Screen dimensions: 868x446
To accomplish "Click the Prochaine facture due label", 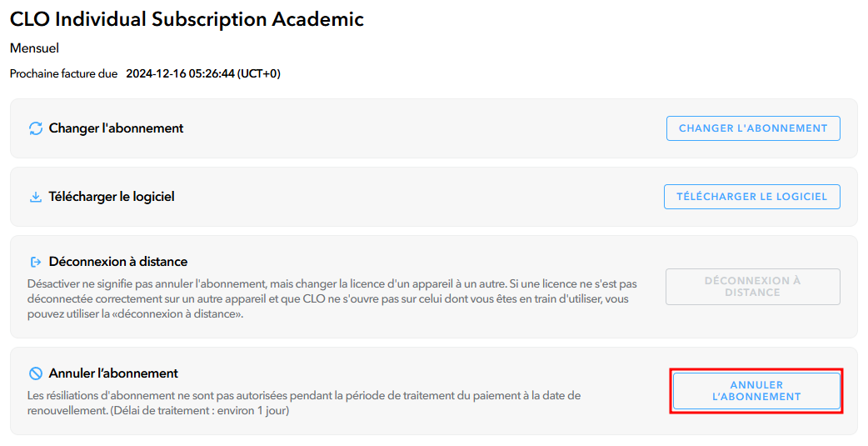I will [x=63, y=73].
